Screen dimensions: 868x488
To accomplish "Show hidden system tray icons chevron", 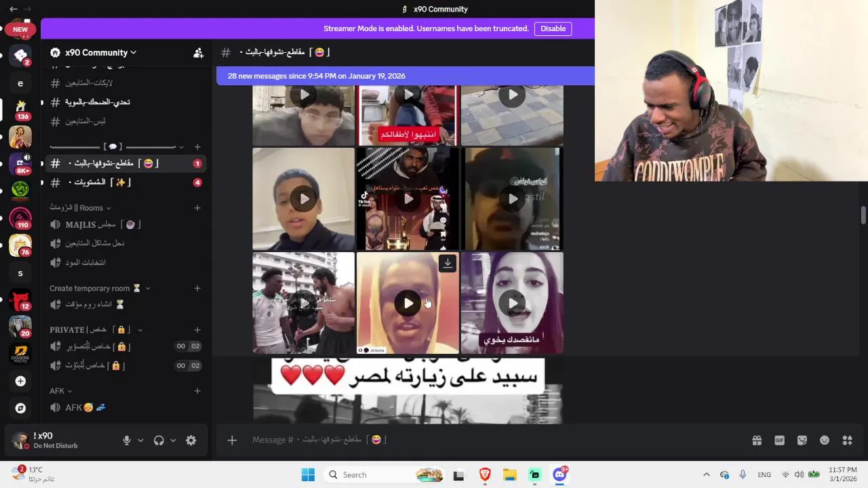I will coord(706,475).
